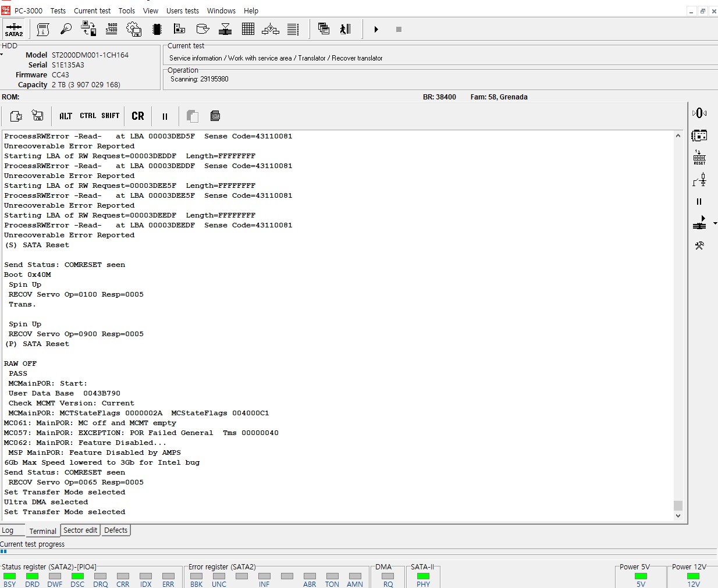Click the flowchart diagram icon
This screenshot has width=718, height=588.
tap(271, 29)
